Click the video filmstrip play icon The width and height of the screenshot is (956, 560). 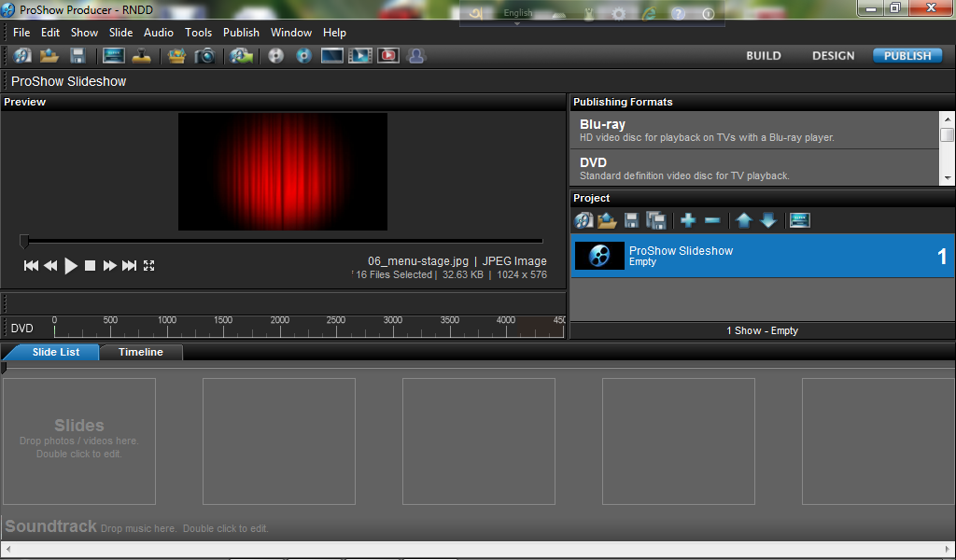[x=359, y=56]
